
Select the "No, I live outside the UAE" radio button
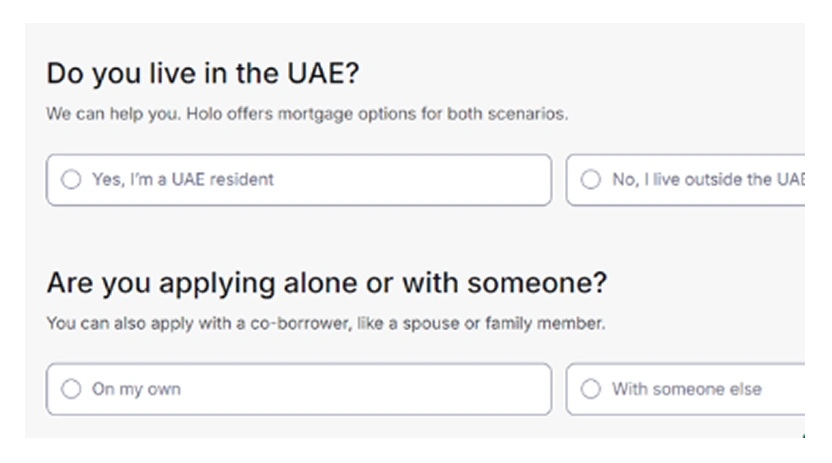tap(591, 180)
